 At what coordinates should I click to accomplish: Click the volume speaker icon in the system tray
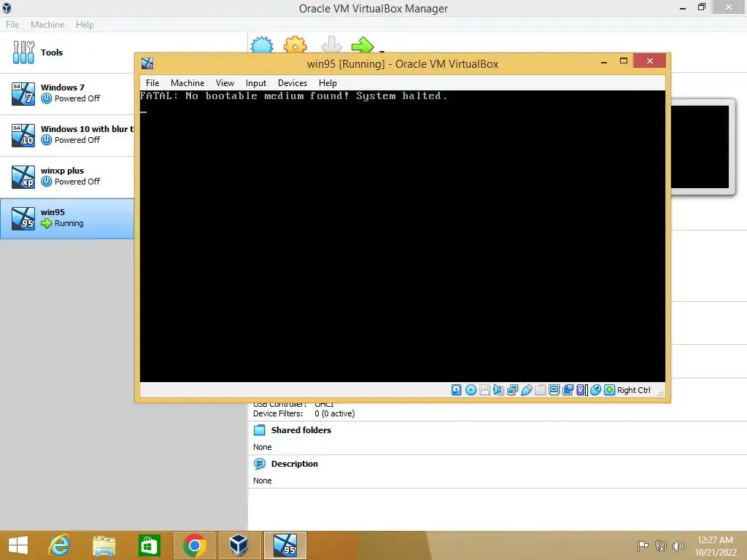(x=678, y=545)
